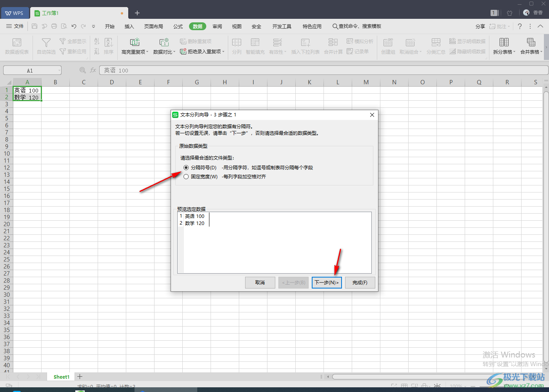Open the WPS home tab
549x392 pixels.
15,13
